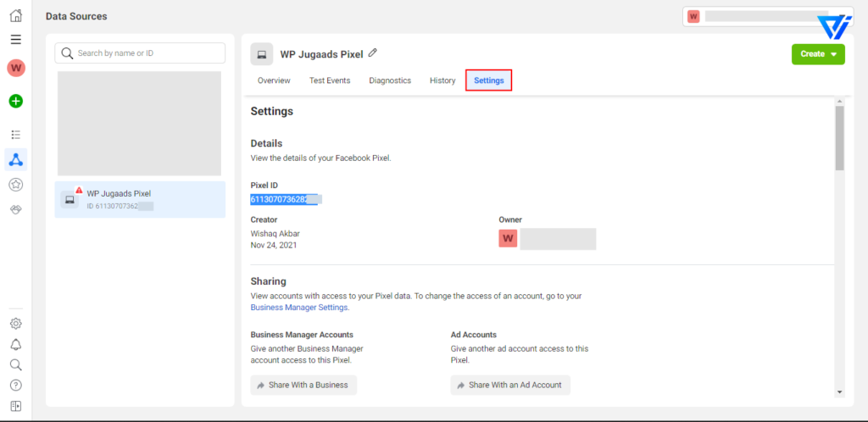This screenshot has height=422, width=868.
Task: Open the business account dropdown at top right
Action: tap(768, 17)
